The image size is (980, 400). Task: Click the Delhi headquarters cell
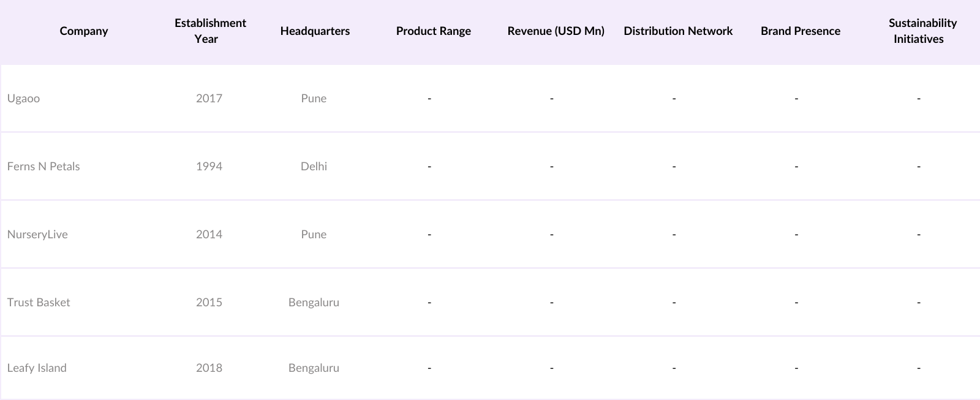(314, 167)
